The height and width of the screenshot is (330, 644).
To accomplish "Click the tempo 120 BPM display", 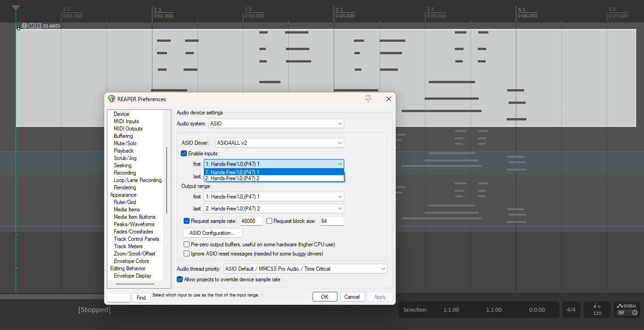I will [x=597, y=309].
